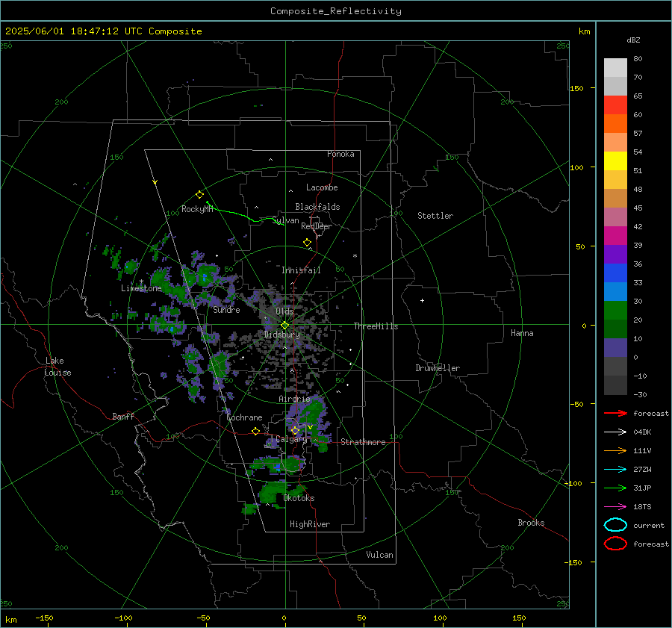
Task: Click the Lacombe town label
Action: [322, 187]
